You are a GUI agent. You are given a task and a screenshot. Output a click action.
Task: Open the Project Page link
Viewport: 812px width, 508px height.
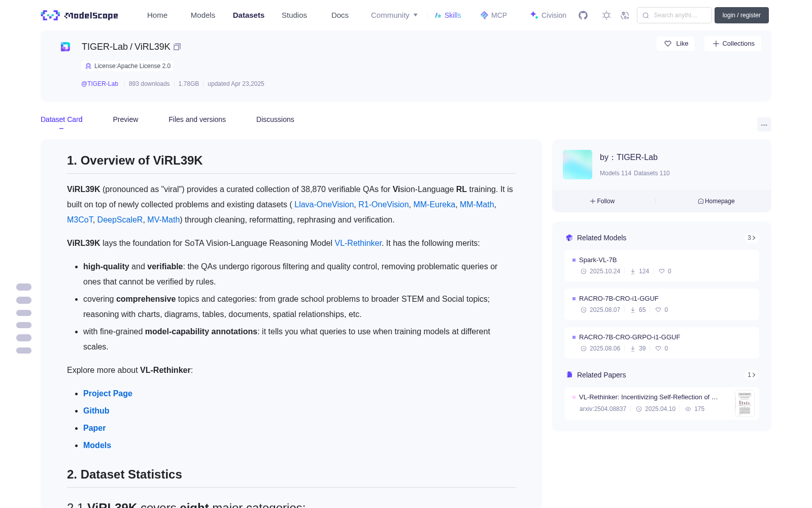[x=108, y=393]
